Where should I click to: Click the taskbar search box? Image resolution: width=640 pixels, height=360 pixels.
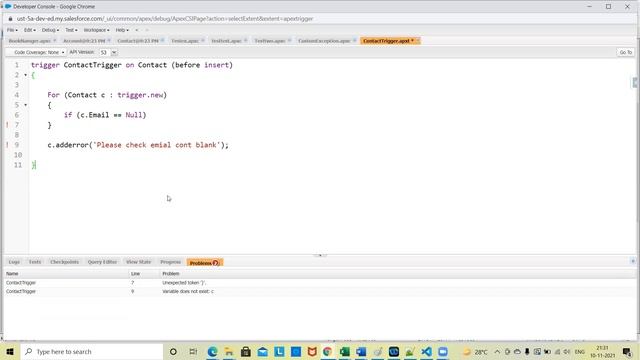[91, 352]
